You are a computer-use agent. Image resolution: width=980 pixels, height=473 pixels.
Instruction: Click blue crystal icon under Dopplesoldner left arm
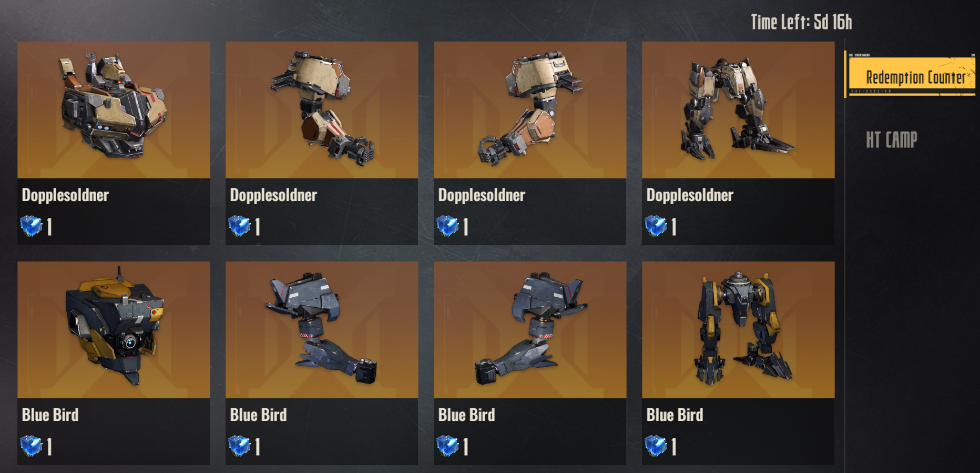click(x=447, y=226)
